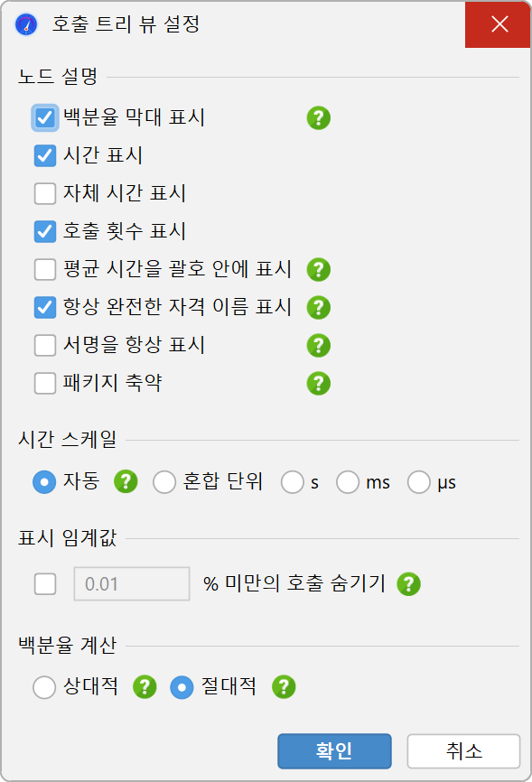The width and height of the screenshot is (532, 782).
Task: Open help icon beside 절대적 option
Action: tap(284, 687)
